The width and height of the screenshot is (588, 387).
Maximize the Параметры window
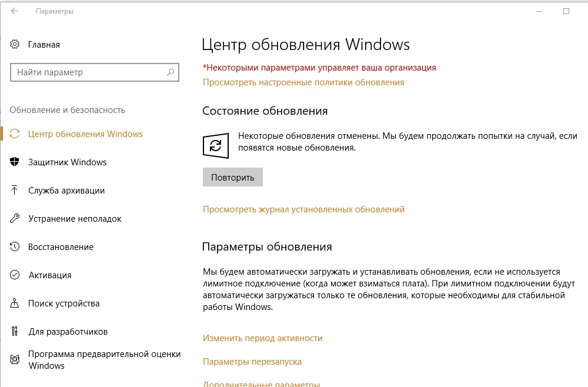[566, 11]
